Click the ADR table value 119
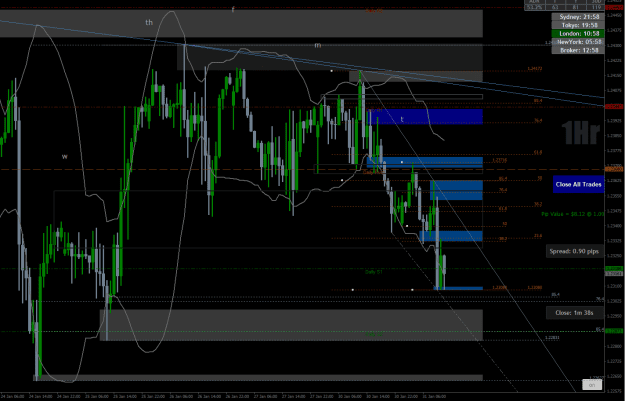625x401 pixels. click(596, 7)
